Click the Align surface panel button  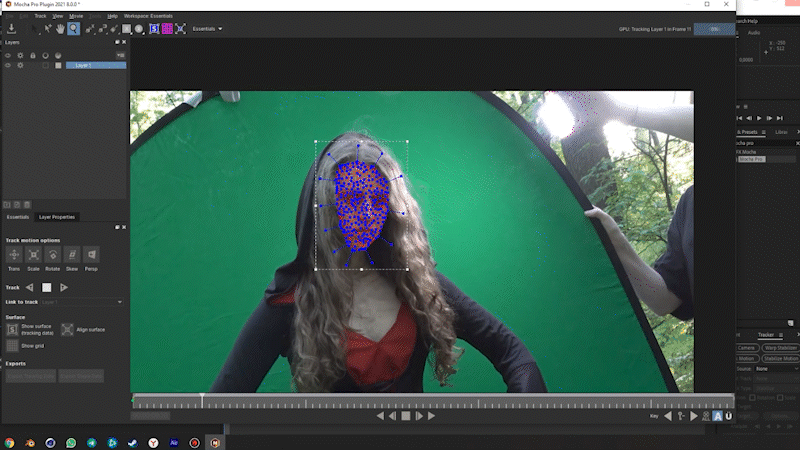pyautogui.click(x=67, y=330)
